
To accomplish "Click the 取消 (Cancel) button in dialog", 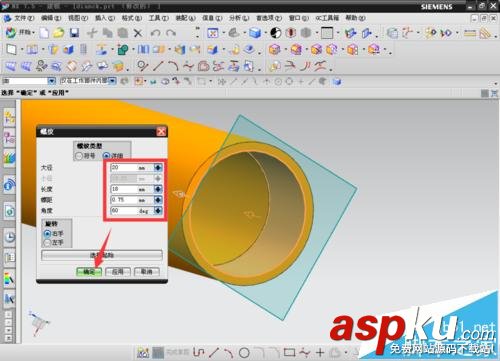I will point(147,272).
